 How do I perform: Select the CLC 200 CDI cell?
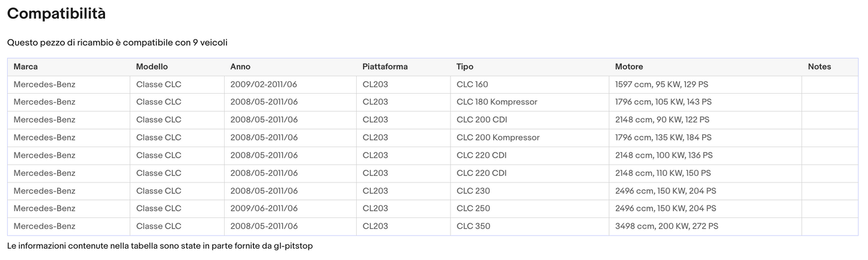click(x=482, y=120)
